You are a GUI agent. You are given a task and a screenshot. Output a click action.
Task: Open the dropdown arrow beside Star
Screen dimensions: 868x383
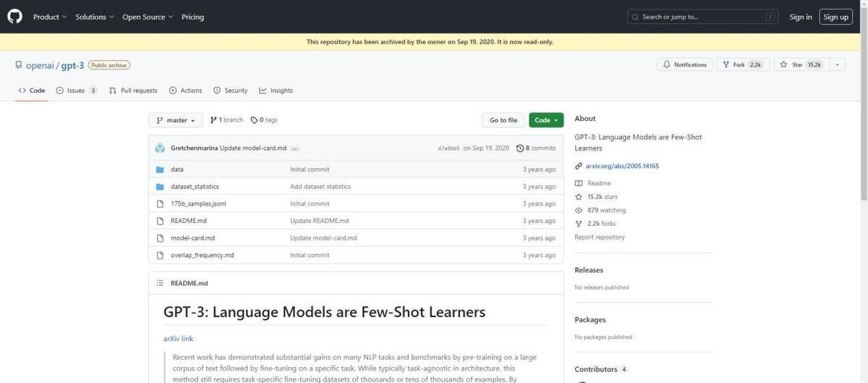(x=837, y=64)
